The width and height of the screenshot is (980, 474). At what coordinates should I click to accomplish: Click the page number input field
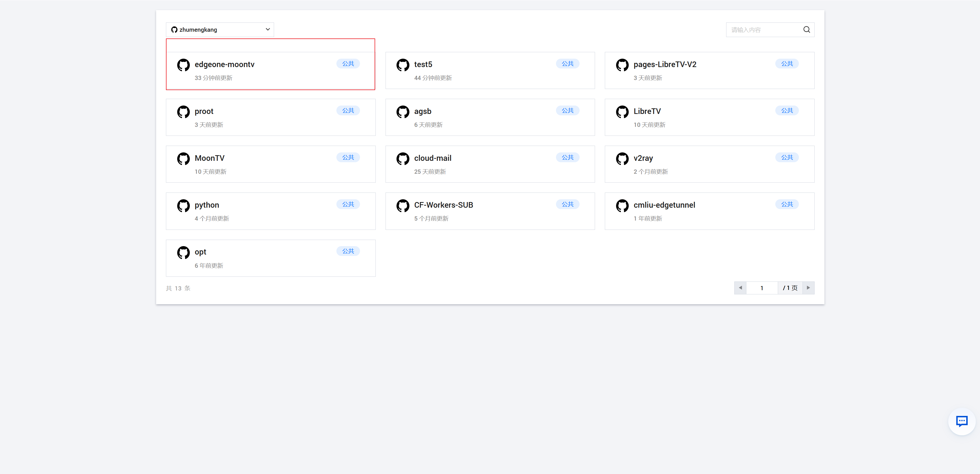[762, 288]
